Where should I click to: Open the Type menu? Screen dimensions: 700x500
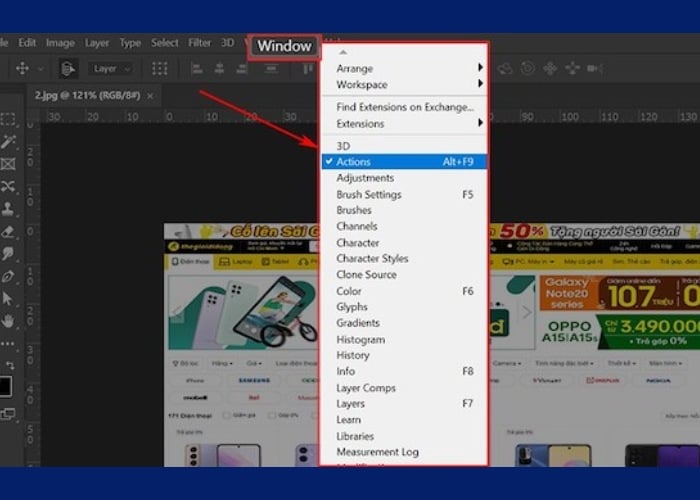(130, 43)
